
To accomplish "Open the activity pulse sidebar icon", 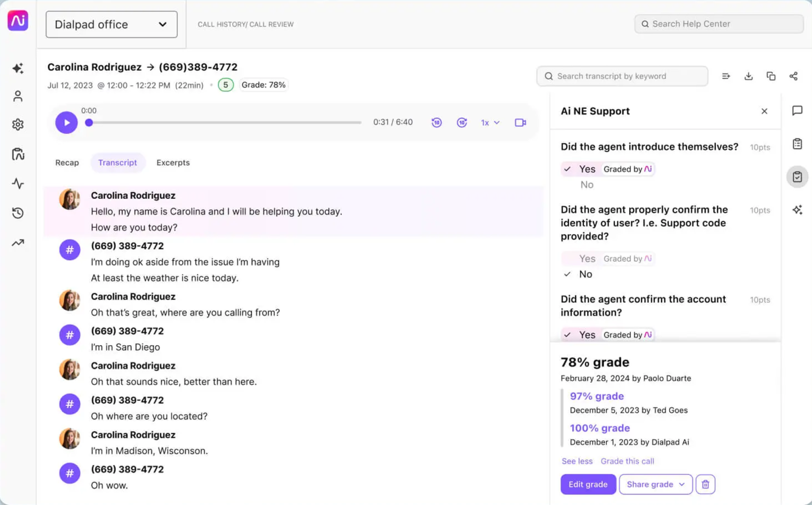I will [x=18, y=183].
